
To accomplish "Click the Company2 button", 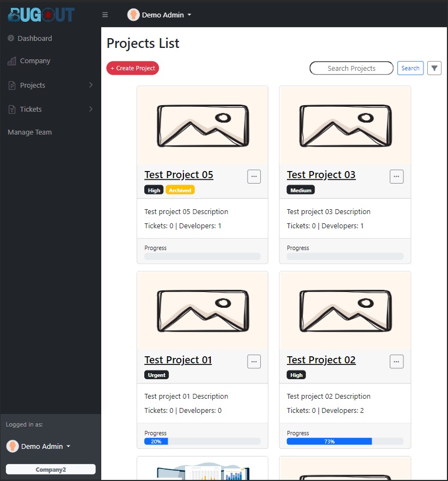I will click(51, 470).
